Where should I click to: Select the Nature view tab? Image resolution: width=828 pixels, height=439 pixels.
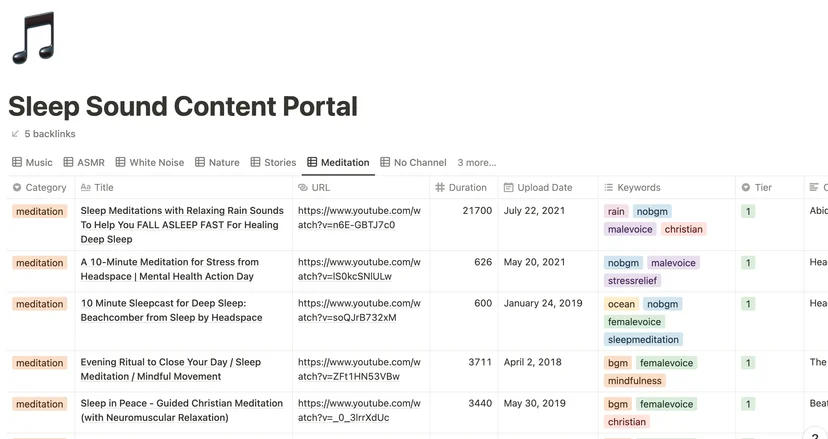[x=217, y=162]
